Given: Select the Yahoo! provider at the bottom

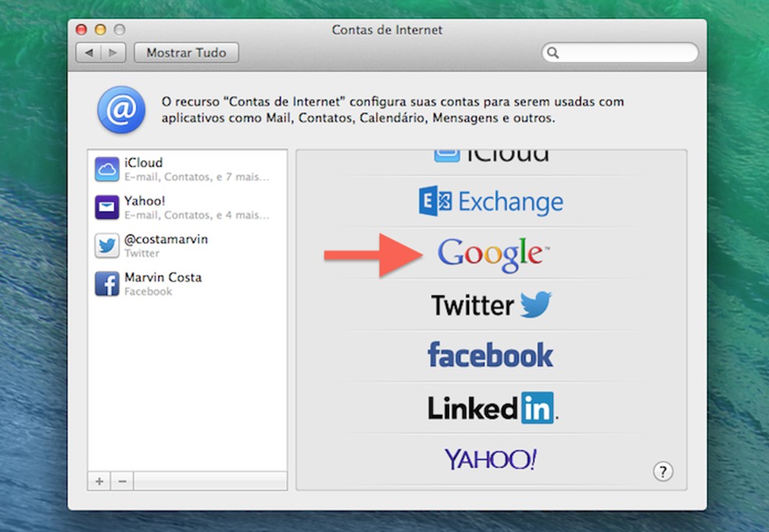Looking at the screenshot, I should pyautogui.click(x=490, y=459).
